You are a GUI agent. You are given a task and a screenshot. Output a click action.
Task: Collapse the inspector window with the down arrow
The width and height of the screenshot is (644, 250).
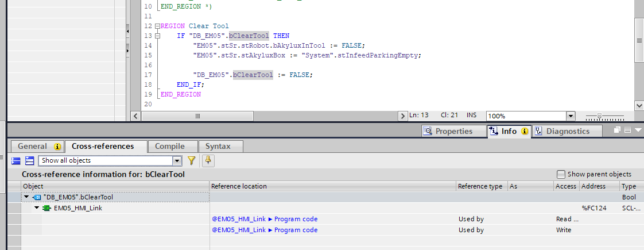[x=638, y=130]
